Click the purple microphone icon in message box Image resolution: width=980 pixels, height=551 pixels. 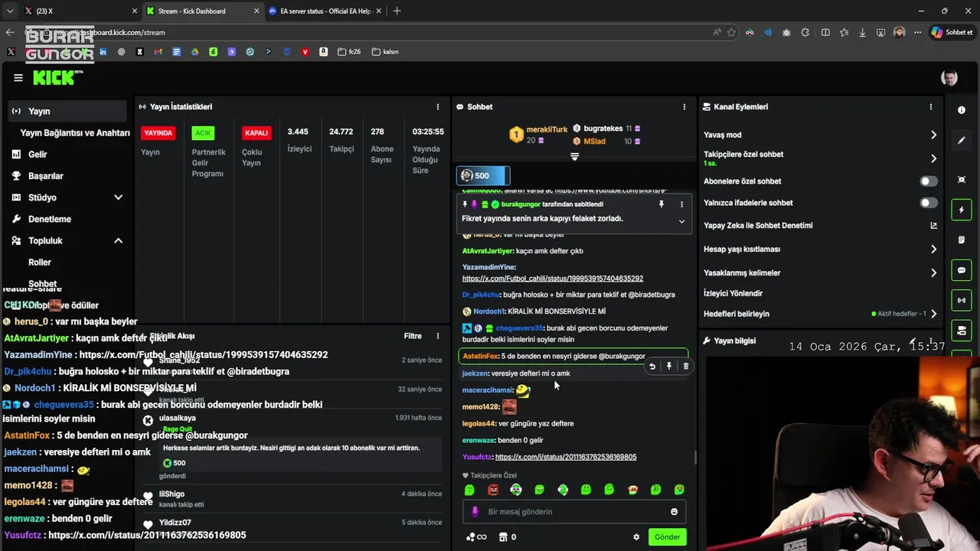[x=475, y=511]
